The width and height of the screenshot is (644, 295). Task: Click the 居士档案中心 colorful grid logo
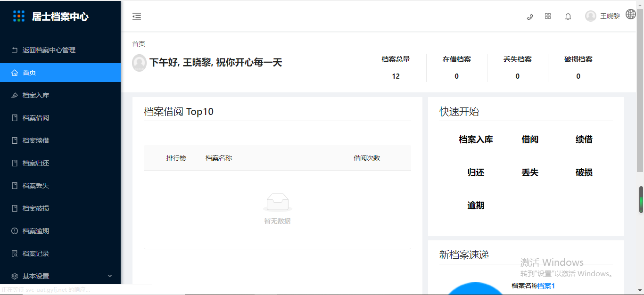tap(19, 16)
